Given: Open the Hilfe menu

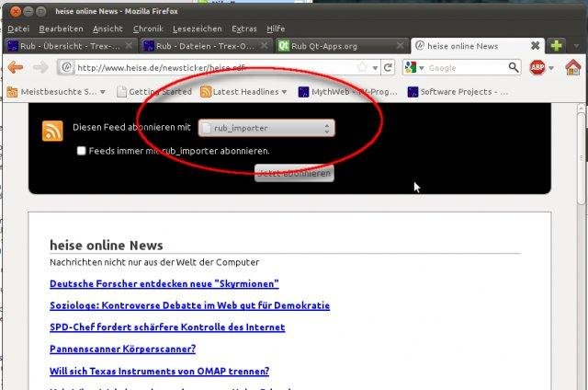Looking at the screenshot, I should click(276, 29).
